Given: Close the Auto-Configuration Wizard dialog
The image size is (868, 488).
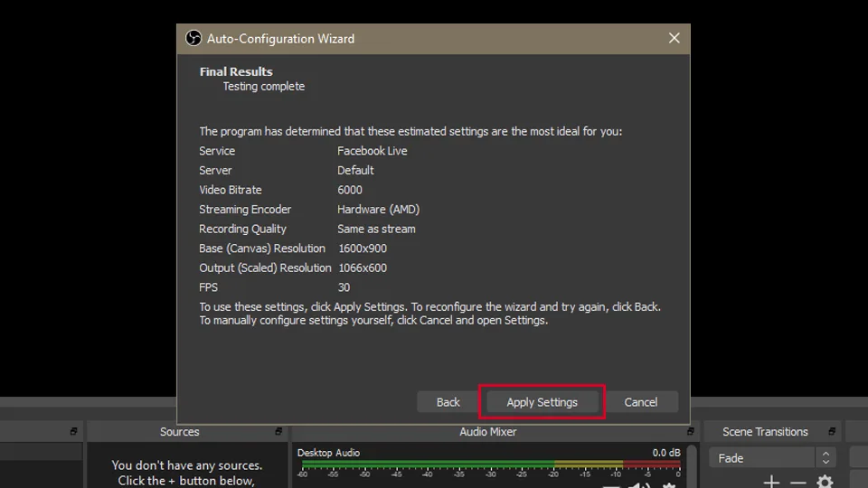Looking at the screenshot, I should [x=674, y=38].
